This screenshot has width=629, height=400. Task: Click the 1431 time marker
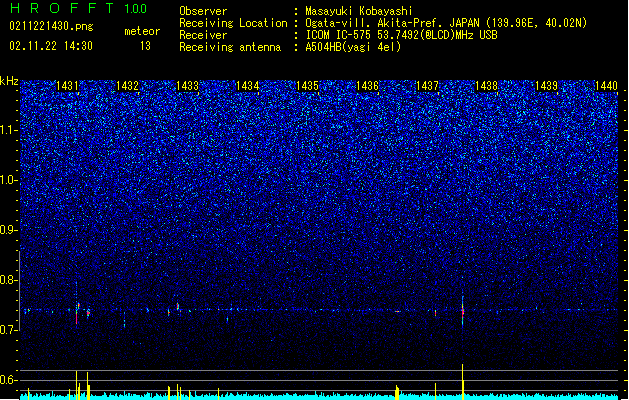[67, 86]
